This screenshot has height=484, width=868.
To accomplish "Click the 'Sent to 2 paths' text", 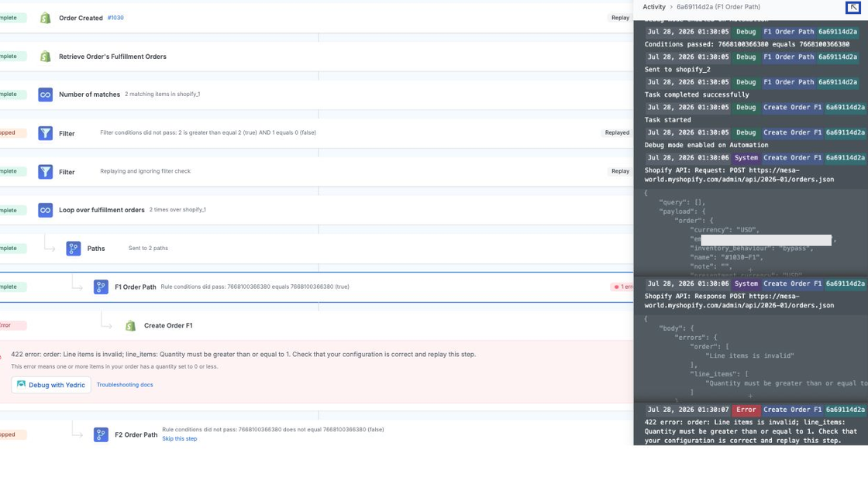I will click(148, 249).
